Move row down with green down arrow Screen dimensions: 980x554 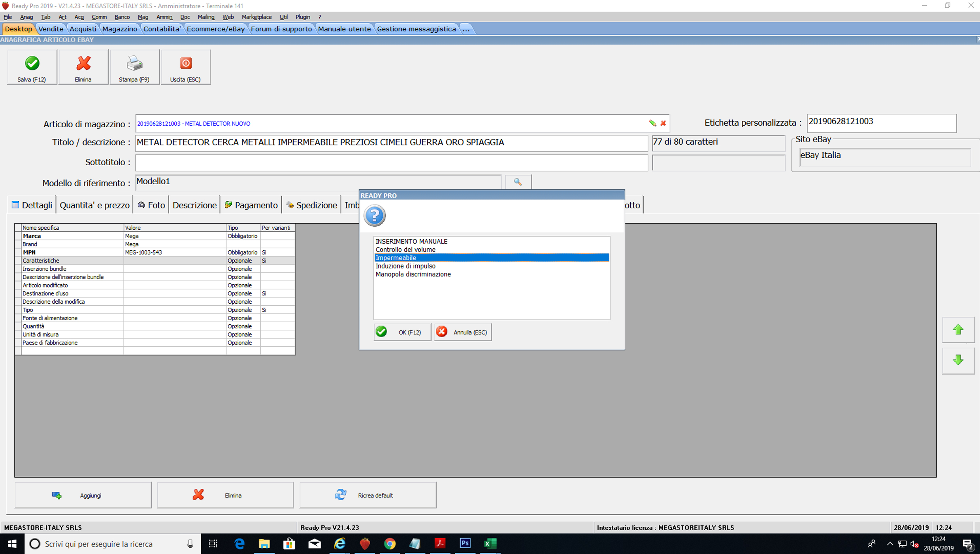pos(958,360)
